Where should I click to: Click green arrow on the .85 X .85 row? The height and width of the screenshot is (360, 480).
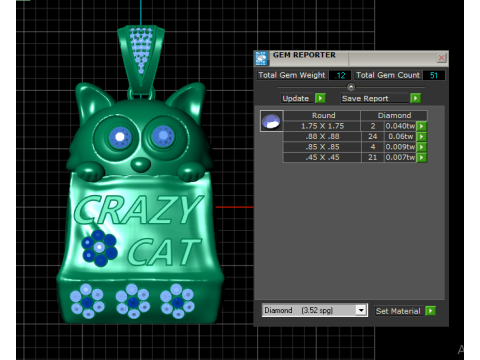[422, 147]
